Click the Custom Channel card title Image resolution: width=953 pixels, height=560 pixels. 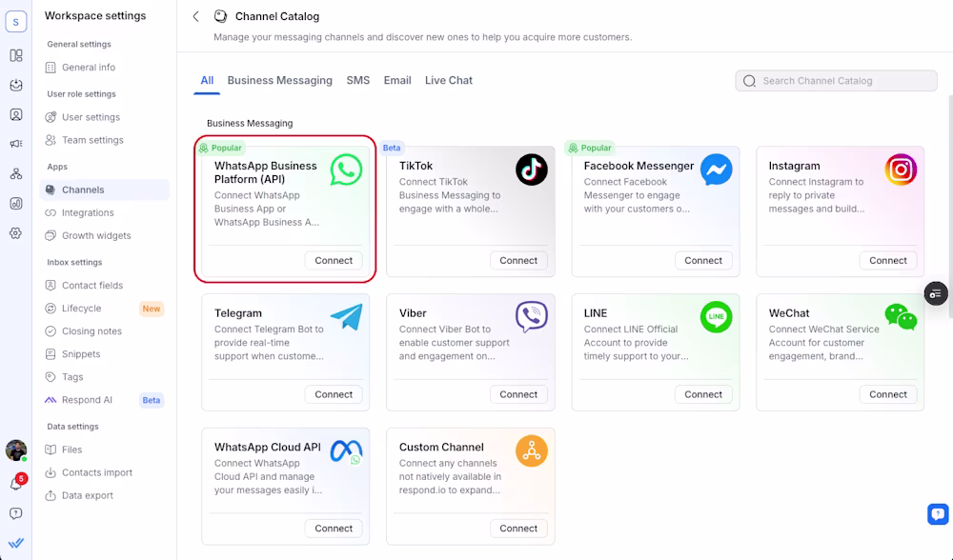[x=441, y=447]
